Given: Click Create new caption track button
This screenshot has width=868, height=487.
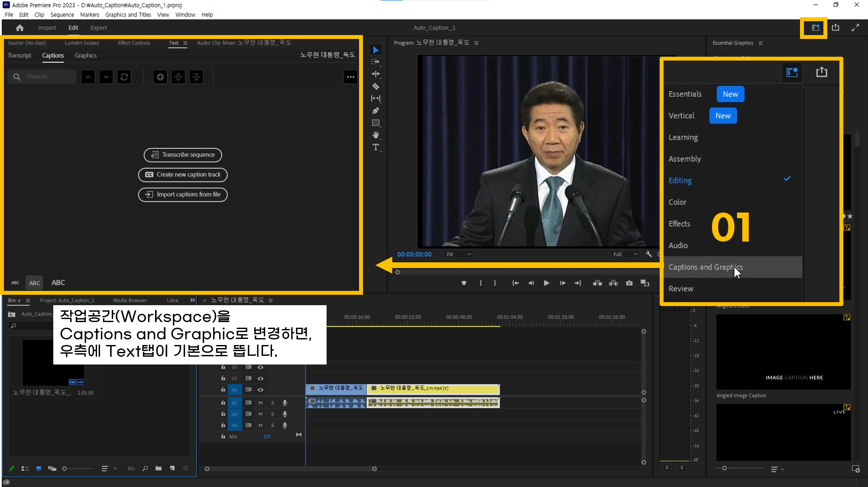Looking at the screenshot, I should (x=183, y=175).
